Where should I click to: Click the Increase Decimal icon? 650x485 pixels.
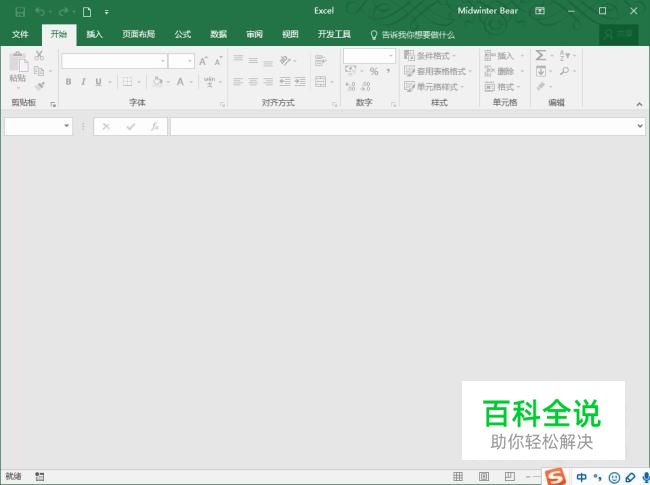click(x=351, y=86)
